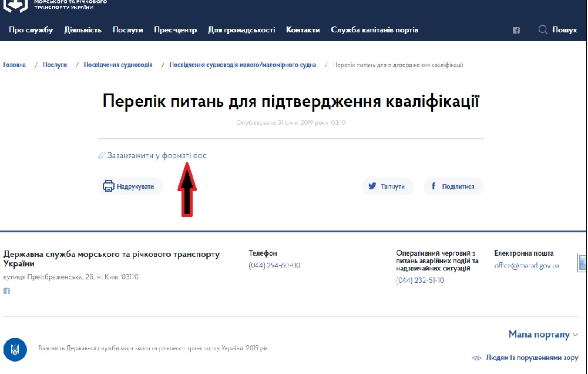The height and width of the screenshot is (374, 588).
Task: Click the Facebook icon in top navigation
Action: click(516, 31)
